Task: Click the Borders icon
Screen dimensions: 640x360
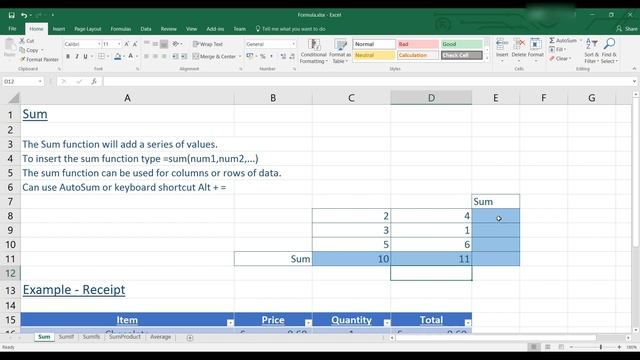Action: tap(101, 56)
